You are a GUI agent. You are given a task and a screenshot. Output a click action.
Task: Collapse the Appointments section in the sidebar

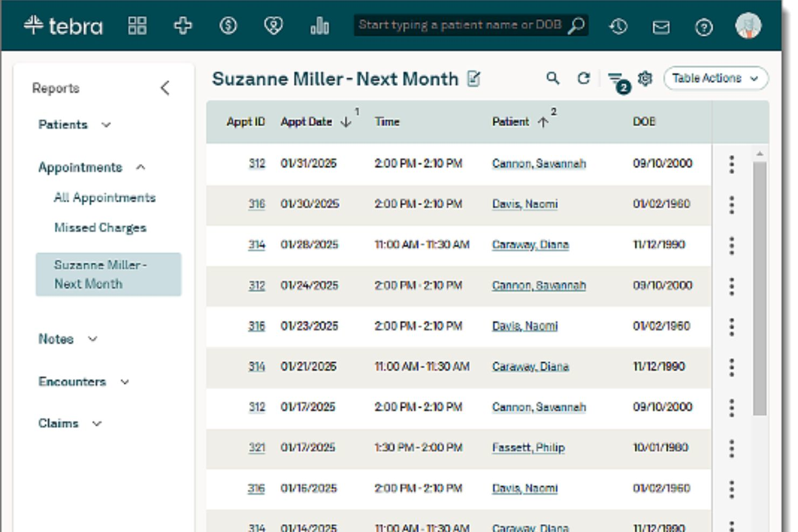click(92, 167)
